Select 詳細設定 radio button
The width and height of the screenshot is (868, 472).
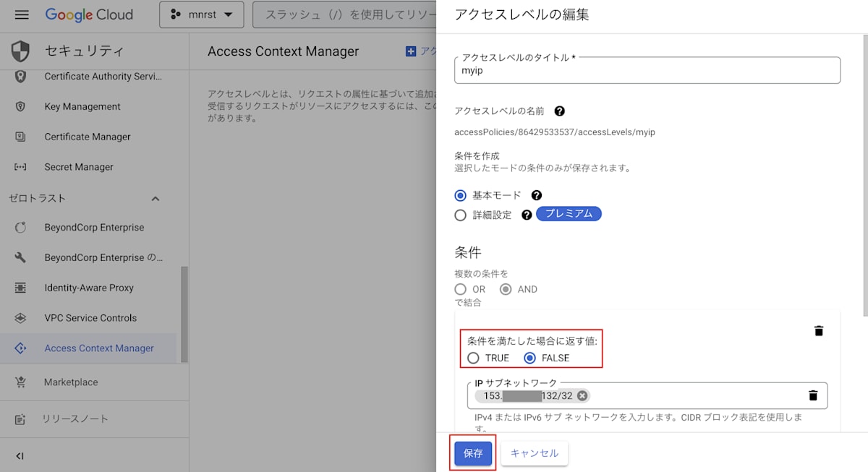click(x=461, y=215)
